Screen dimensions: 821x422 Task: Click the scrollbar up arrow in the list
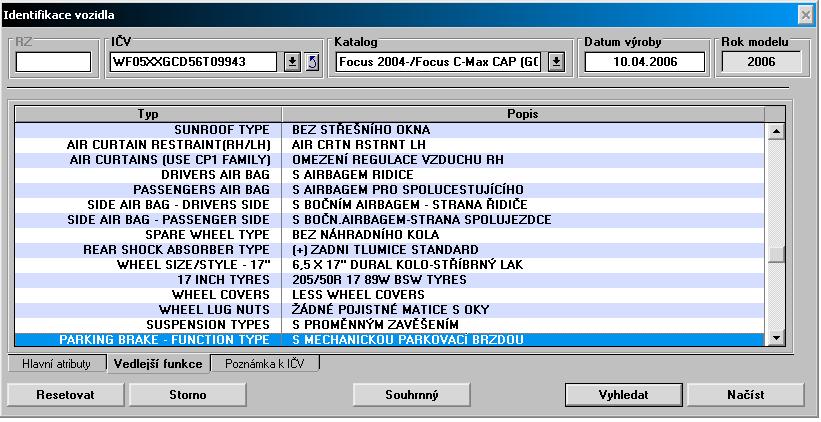pos(776,131)
